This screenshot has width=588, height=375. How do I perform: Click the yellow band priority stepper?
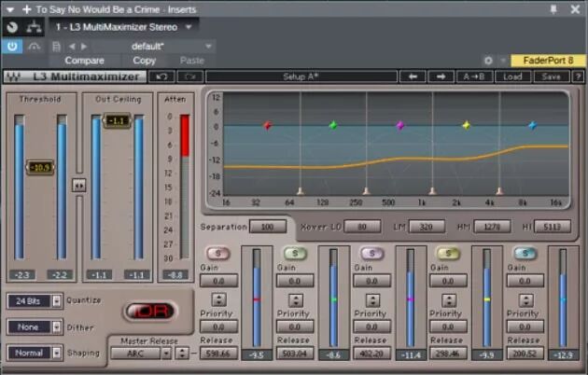[449, 300]
